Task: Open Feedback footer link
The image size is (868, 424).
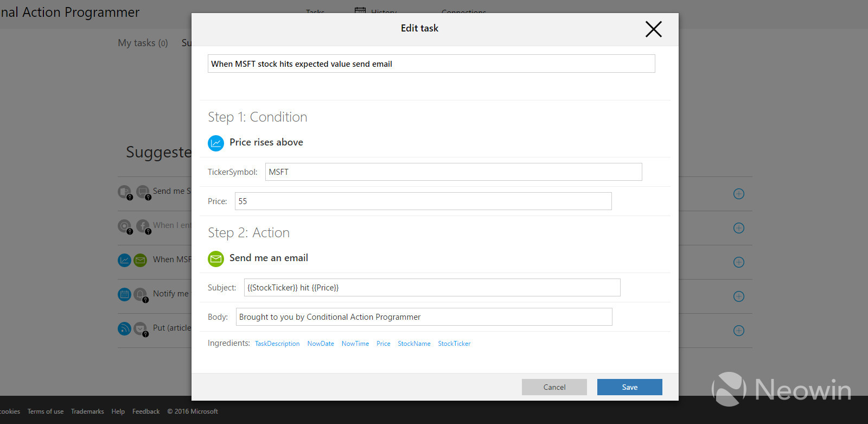Action: [x=146, y=412]
